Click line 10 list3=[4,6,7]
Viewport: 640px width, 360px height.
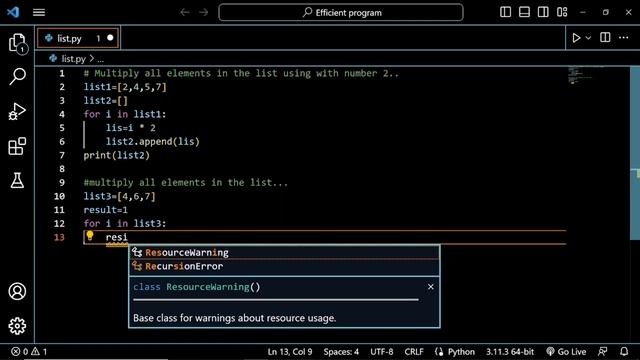[x=120, y=196]
